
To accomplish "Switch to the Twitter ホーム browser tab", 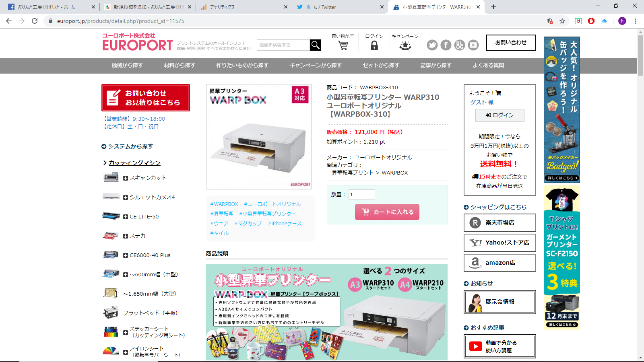I will [340, 7].
